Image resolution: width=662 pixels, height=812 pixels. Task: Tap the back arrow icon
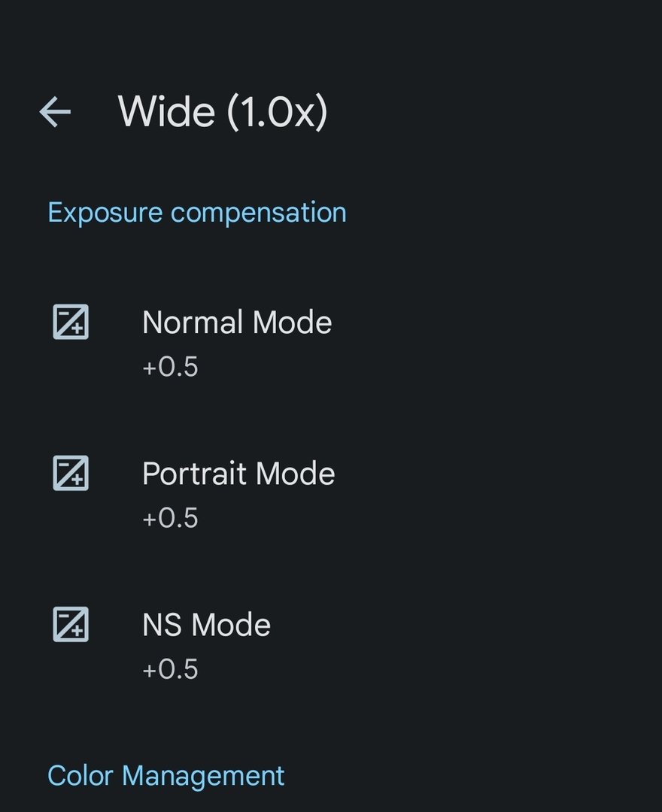55,112
